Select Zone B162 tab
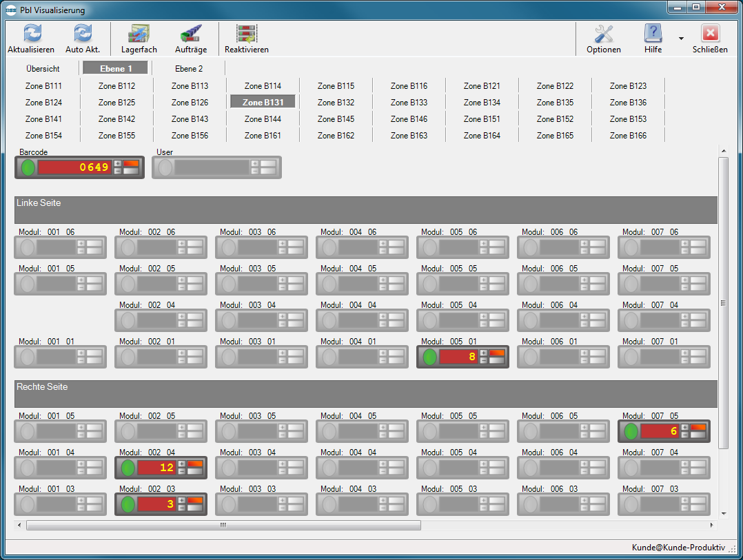 click(336, 136)
